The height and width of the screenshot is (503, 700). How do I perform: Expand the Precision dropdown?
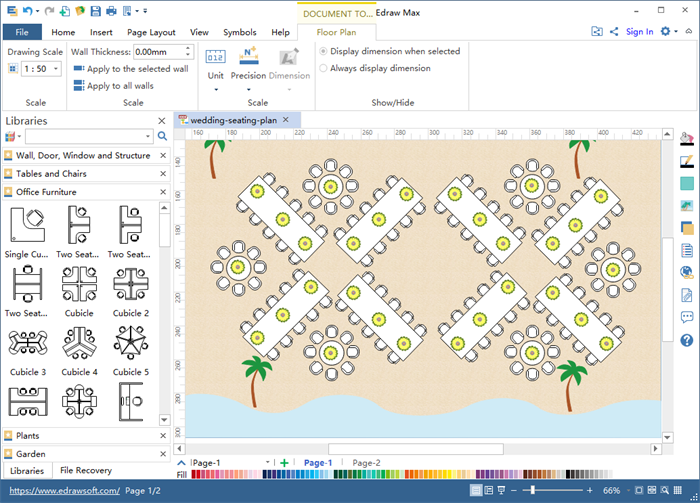pos(248,89)
